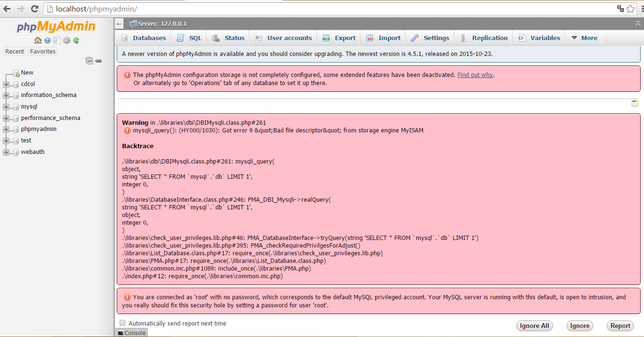The width and height of the screenshot is (644, 337).
Task: Select the performance_schema database name
Action: (51, 118)
